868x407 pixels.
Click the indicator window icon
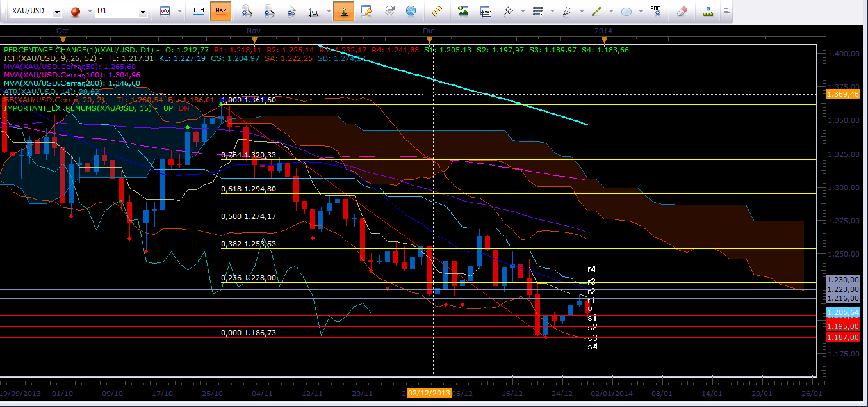click(486, 11)
